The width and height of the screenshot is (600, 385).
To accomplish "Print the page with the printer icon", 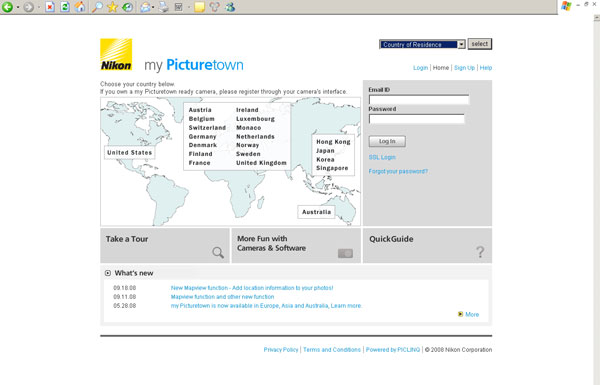I will tap(163, 7).
